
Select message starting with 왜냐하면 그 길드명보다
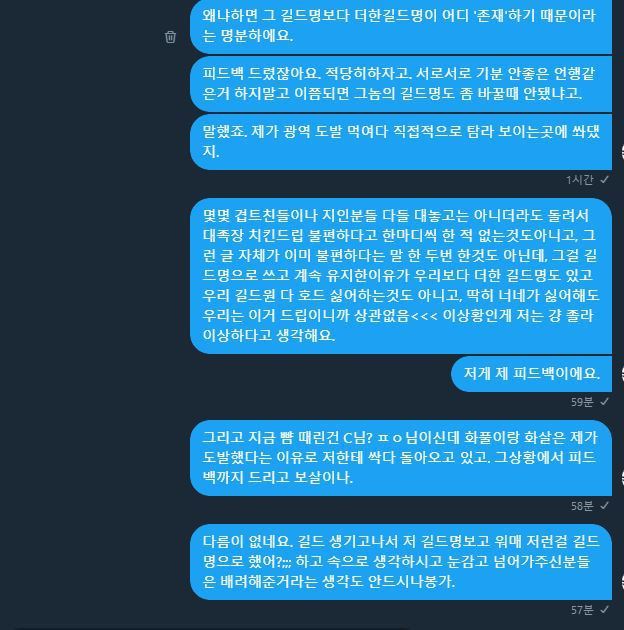pos(401,26)
